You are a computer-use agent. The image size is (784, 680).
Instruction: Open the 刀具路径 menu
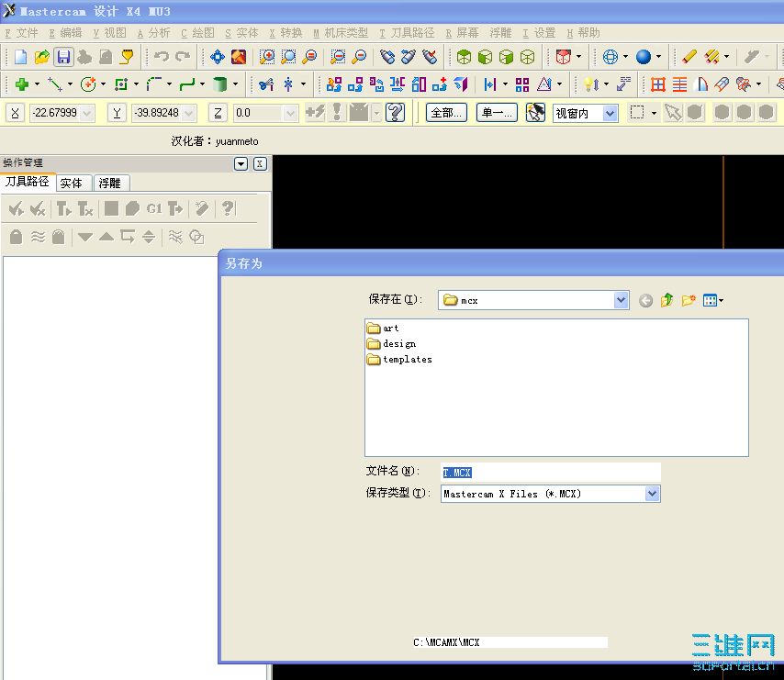pos(407,33)
